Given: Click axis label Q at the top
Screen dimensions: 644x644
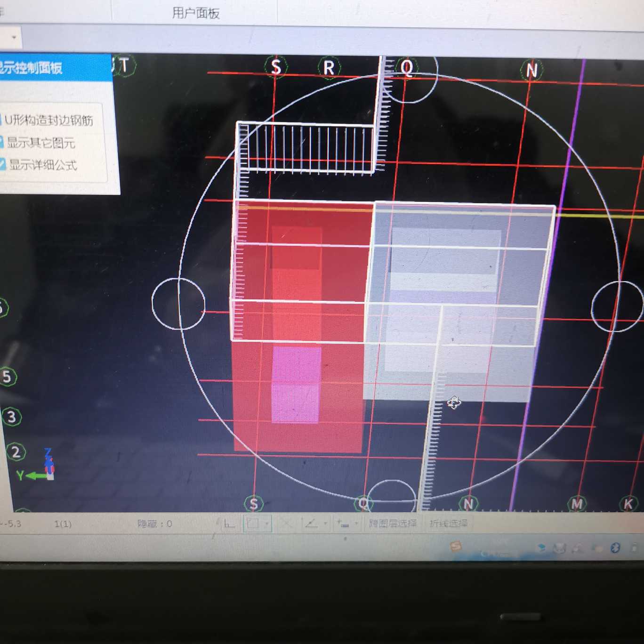Looking at the screenshot, I should pos(407,68).
